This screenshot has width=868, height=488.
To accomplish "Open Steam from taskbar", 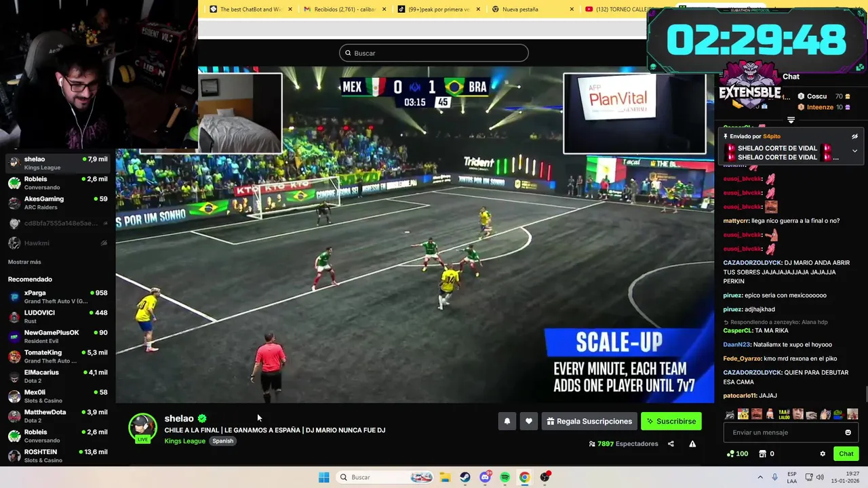I will 465,477.
